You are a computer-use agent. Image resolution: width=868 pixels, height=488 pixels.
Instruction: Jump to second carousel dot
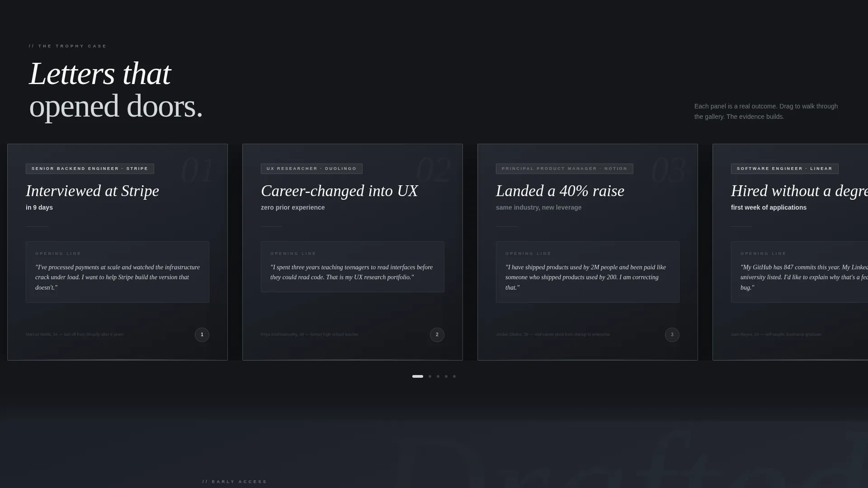430,376
